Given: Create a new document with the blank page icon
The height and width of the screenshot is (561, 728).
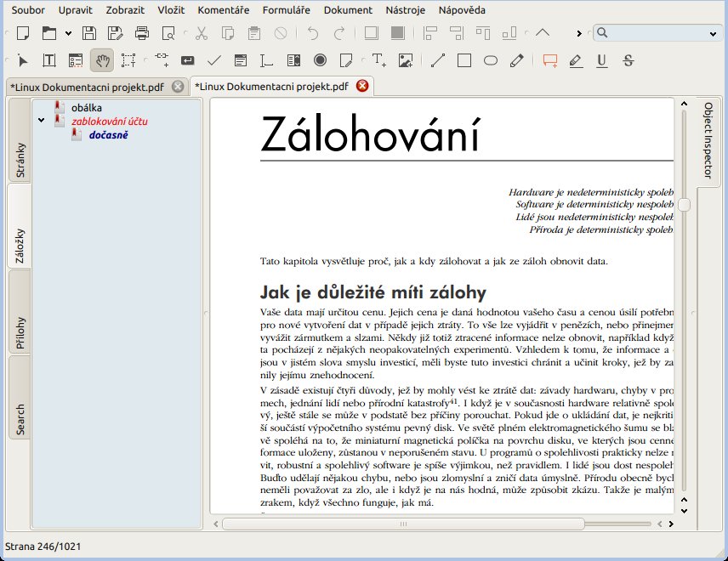Looking at the screenshot, I should pos(23,33).
